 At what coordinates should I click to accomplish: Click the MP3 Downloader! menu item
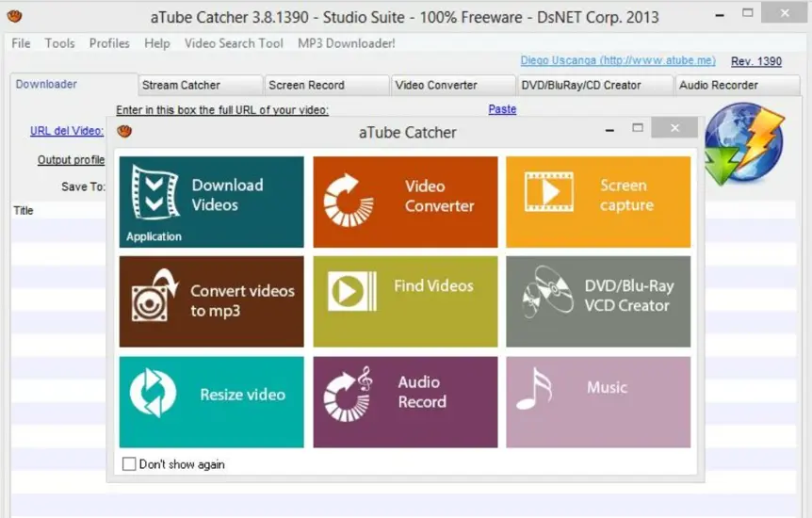coord(347,43)
